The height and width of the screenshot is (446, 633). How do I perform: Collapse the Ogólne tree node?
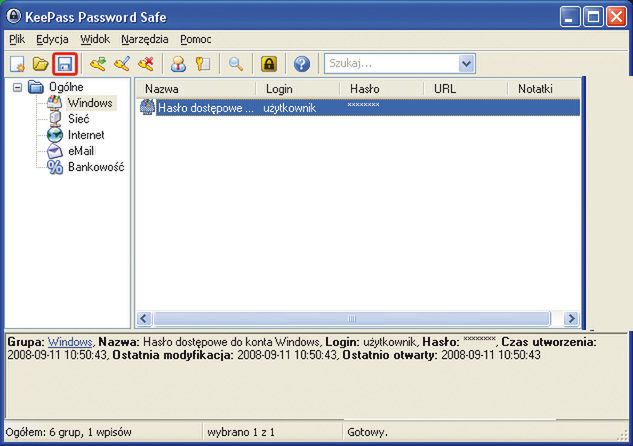[17, 87]
